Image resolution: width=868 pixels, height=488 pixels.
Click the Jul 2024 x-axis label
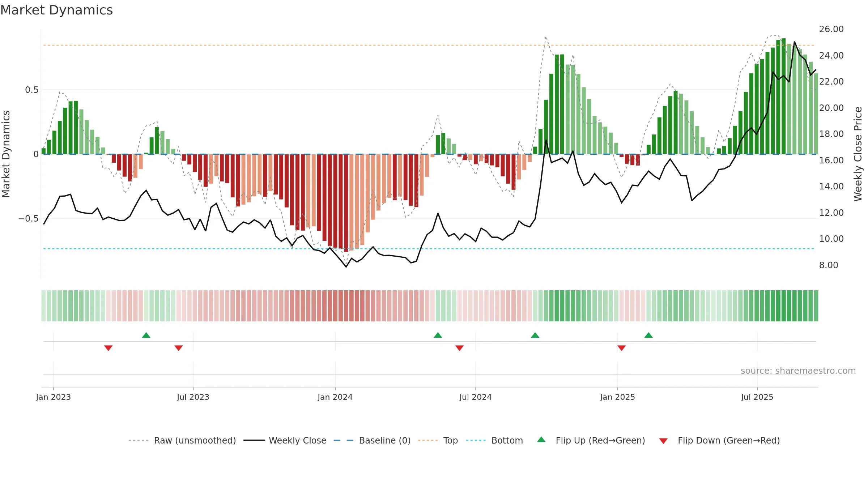point(476,397)
